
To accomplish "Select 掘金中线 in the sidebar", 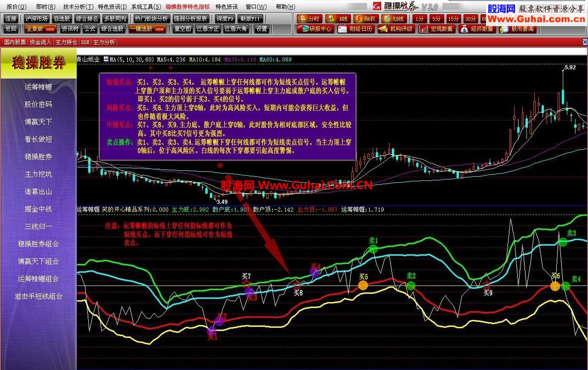I will tap(39, 209).
